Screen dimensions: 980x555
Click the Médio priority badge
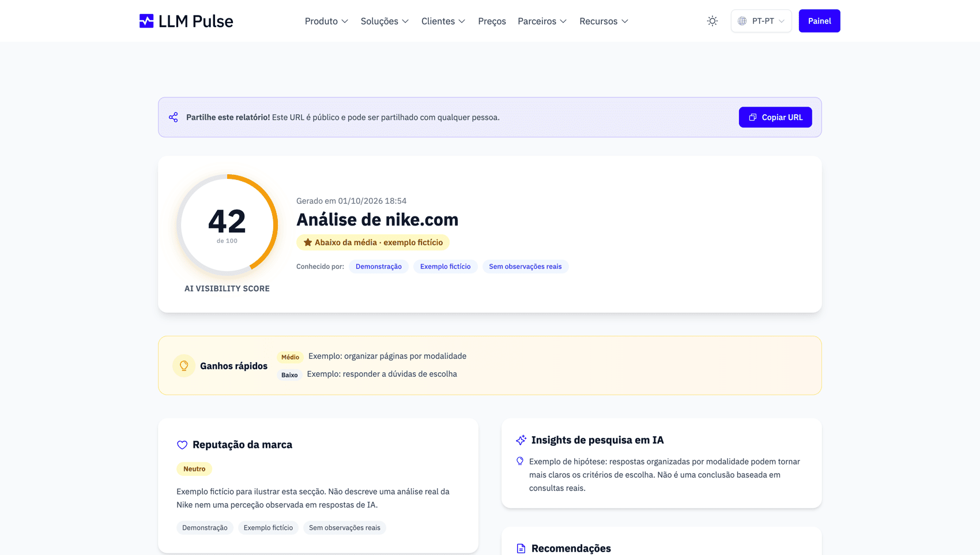tap(290, 357)
